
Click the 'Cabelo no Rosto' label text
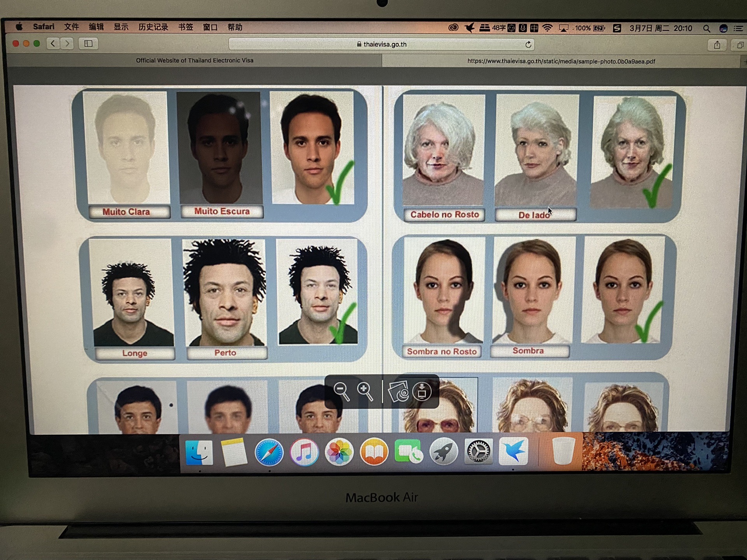[445, 215]
